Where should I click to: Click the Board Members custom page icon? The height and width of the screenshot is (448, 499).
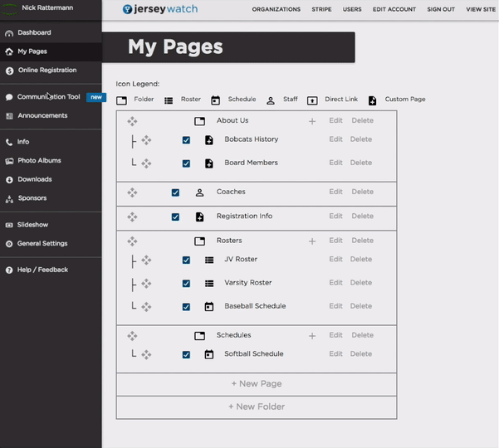pyautogui.click(x=208, y=163)
